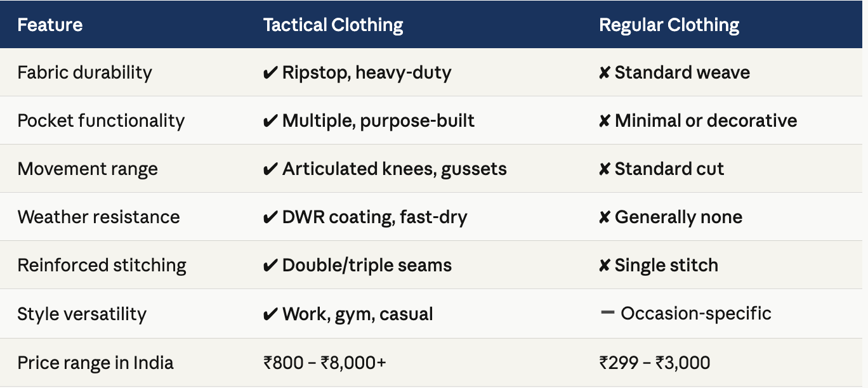Click the ₹299 – ₹3,000 price cell
Image resolution: width=868 pixels, height=388 pixels.
pos(655,363)
